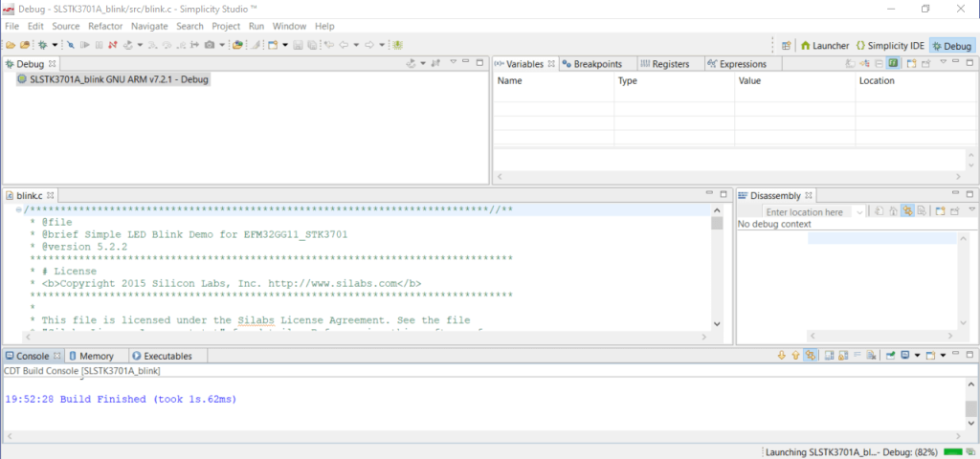The width and height of the screenshot is (980, 459).
Task: Open the Navigate menu
Action: coord(149,26)
